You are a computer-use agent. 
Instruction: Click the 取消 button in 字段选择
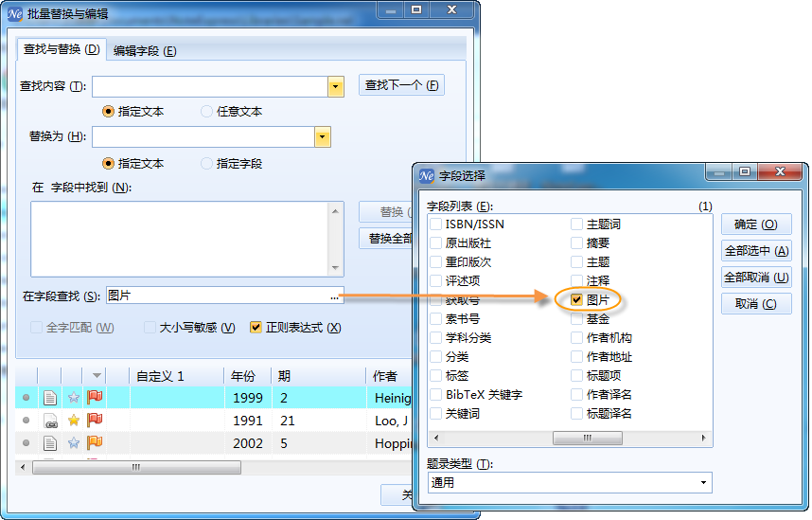click(x=756, y=304)
